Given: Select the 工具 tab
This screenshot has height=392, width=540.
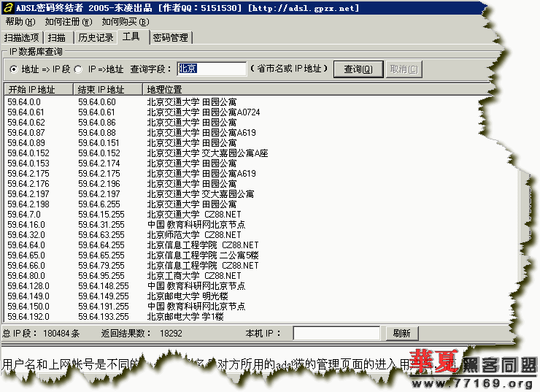Looking at the screenshot, I should pos(131,36).
